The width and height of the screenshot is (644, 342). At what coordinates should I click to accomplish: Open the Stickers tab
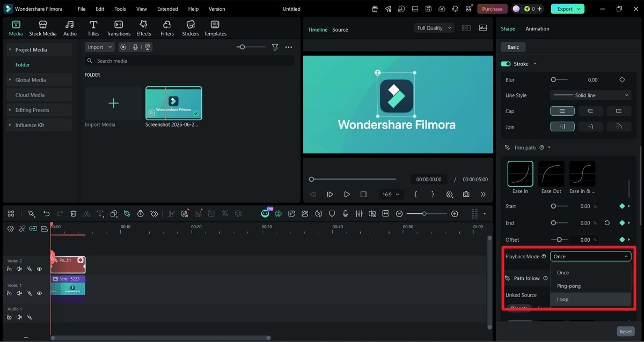[191, 28]
